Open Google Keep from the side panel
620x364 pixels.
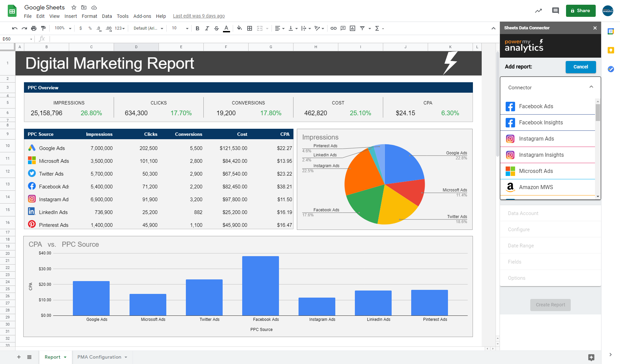(x=611, y=50)
